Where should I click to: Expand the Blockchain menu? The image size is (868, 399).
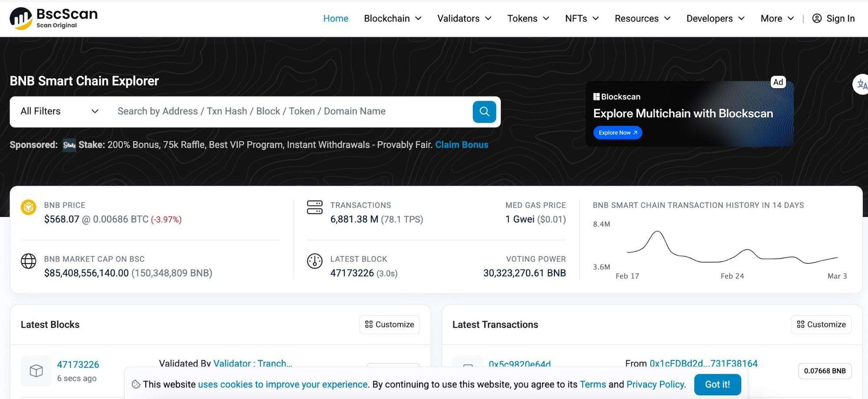(x=393, y=18)
